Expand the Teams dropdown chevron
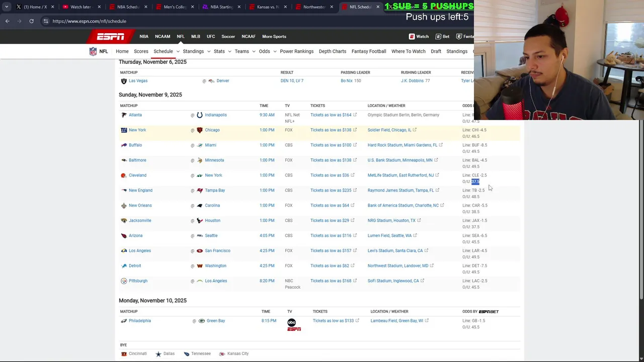Screen dimensions: 644x362 pos(254,51)
